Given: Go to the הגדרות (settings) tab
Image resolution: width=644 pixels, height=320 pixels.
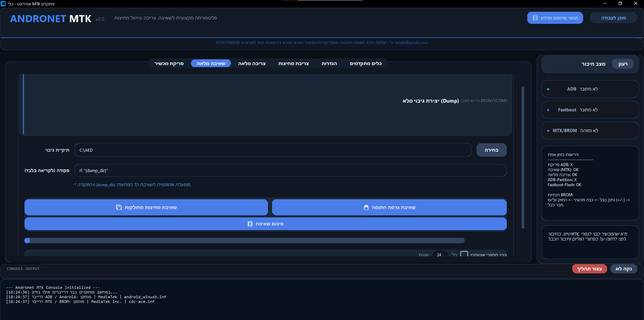Looking at the screenshot, I should pos(329,63).
